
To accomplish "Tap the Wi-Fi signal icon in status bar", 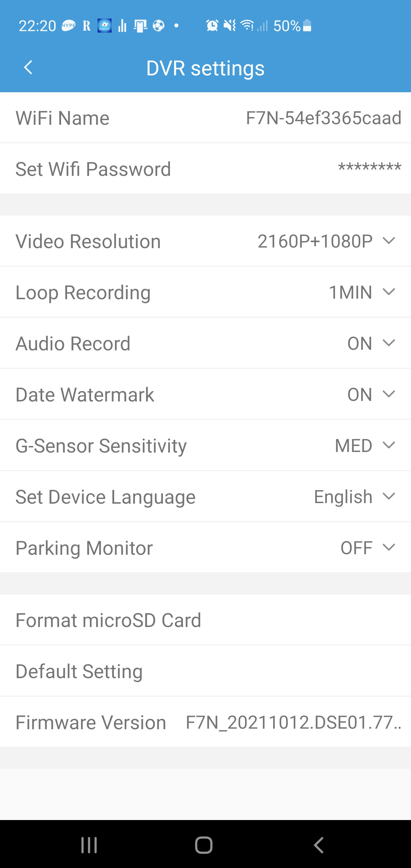I will 247,26.
